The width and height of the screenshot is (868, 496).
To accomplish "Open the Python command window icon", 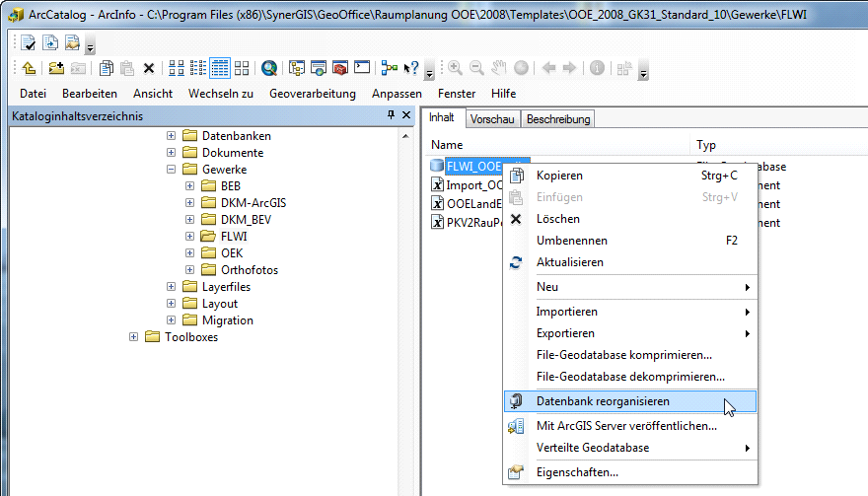I will pos(362,68).
